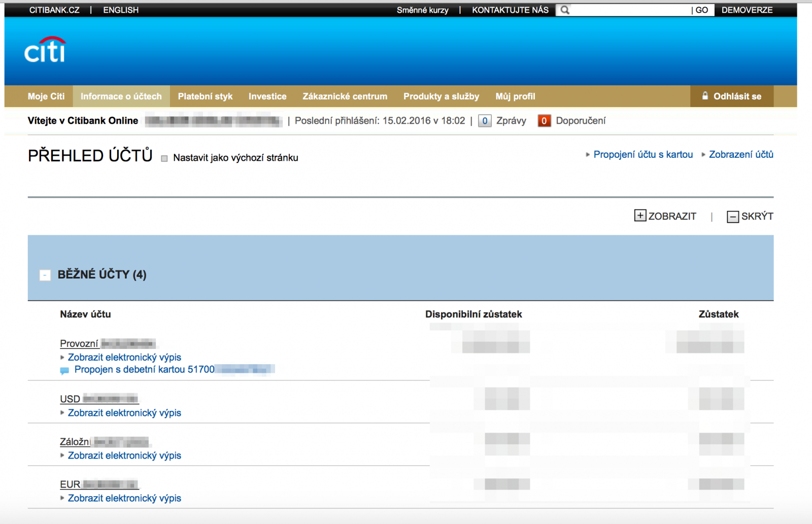Show electronic statement for Záložní account
Viewport: 812px width, 524px height.
[x=124, y=456]
